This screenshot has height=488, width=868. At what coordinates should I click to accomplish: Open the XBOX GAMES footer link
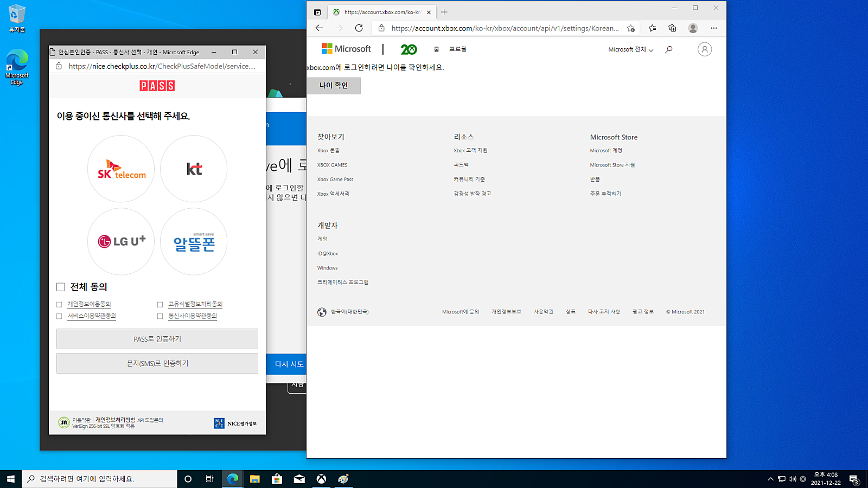(x=333, y=165)
